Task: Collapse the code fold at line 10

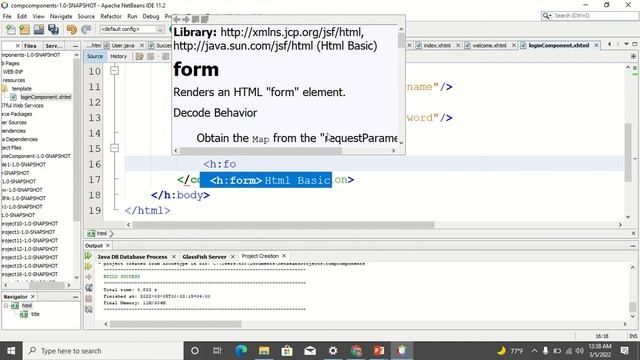Action: point(115,71)
